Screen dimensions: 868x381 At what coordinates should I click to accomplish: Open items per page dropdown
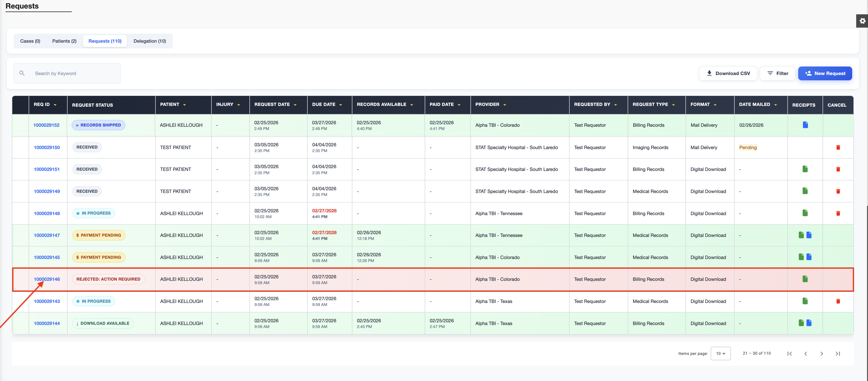tap(720, 353)
